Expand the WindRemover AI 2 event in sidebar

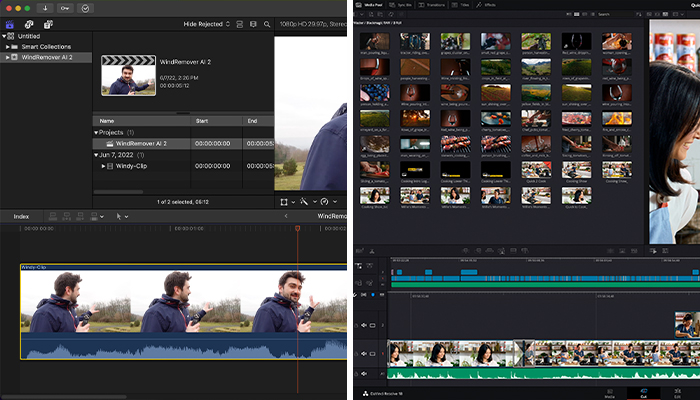(8, 57)
